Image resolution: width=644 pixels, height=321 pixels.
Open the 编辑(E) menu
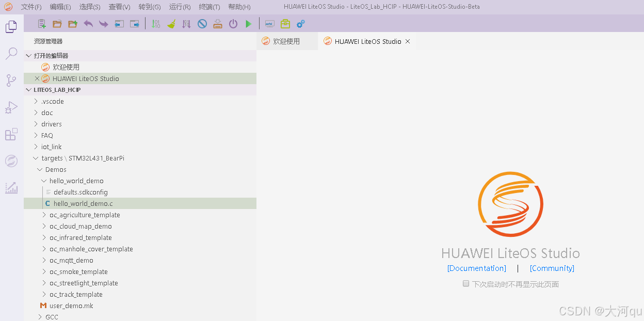tap(60, 7)
